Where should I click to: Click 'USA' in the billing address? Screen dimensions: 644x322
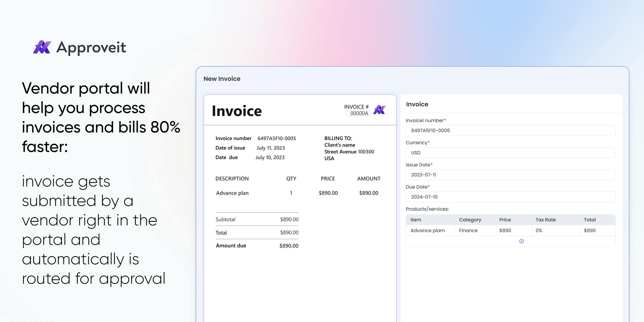(x=329, y=158)
